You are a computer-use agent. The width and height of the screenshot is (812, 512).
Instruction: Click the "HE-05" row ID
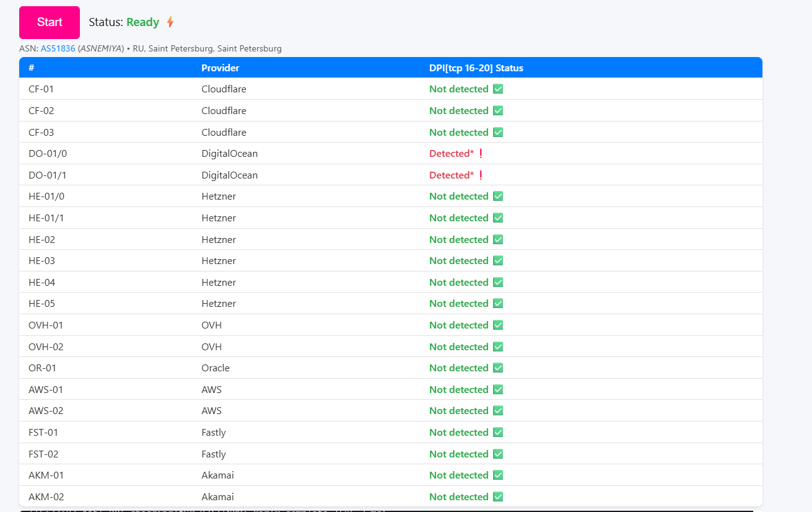click(x=42, y=304)
